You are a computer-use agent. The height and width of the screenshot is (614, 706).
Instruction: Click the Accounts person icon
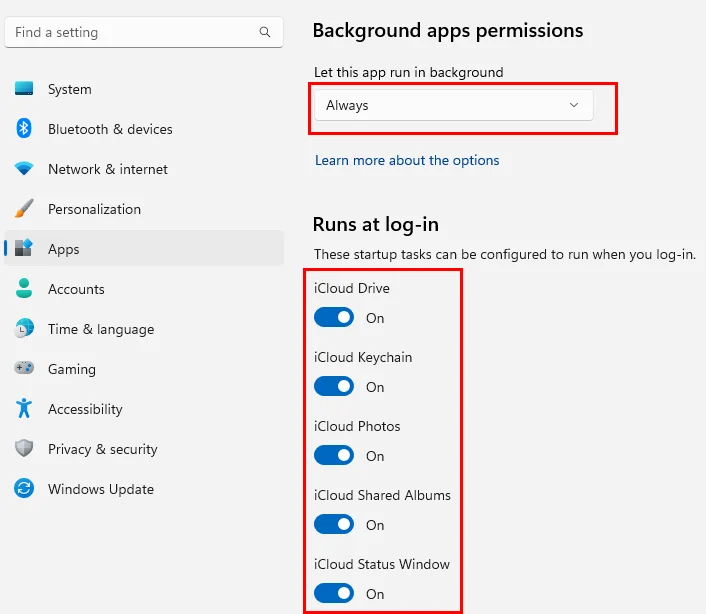(x=24, y=288)
